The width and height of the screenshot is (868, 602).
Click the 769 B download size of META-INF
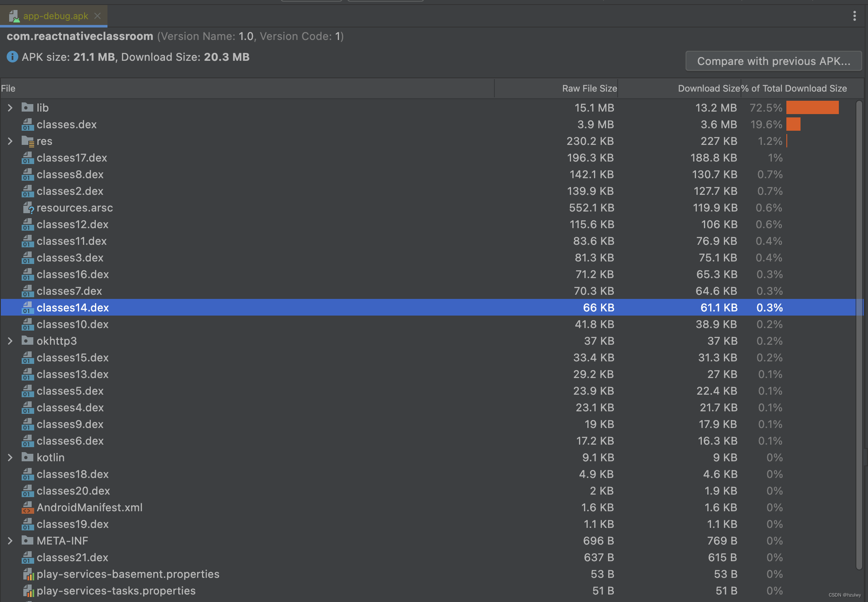(722, 541)
